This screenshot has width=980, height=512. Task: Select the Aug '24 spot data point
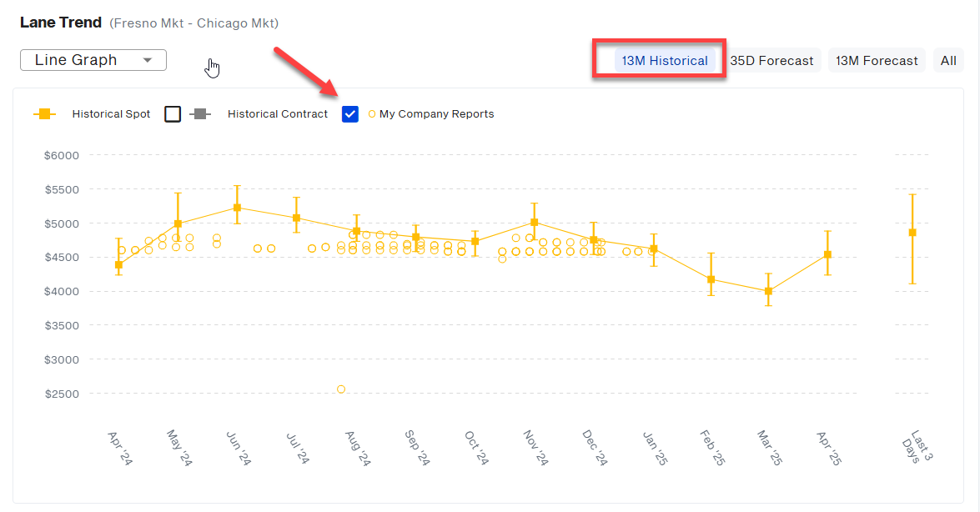[x=357, y=231]
